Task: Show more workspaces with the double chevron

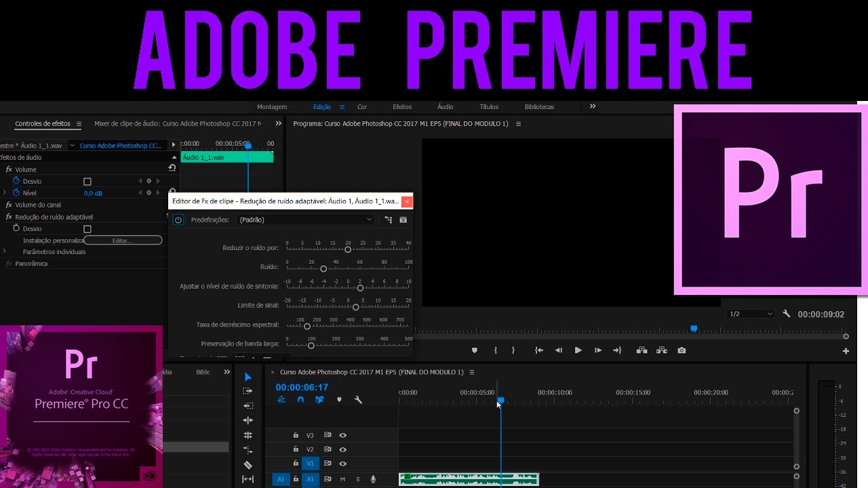Action: tap(592, 106)
